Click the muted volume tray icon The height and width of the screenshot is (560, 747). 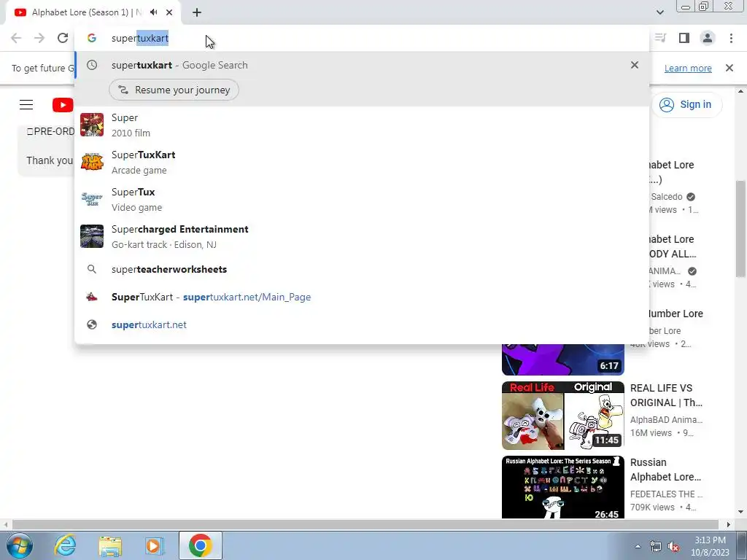coord(673,546)
